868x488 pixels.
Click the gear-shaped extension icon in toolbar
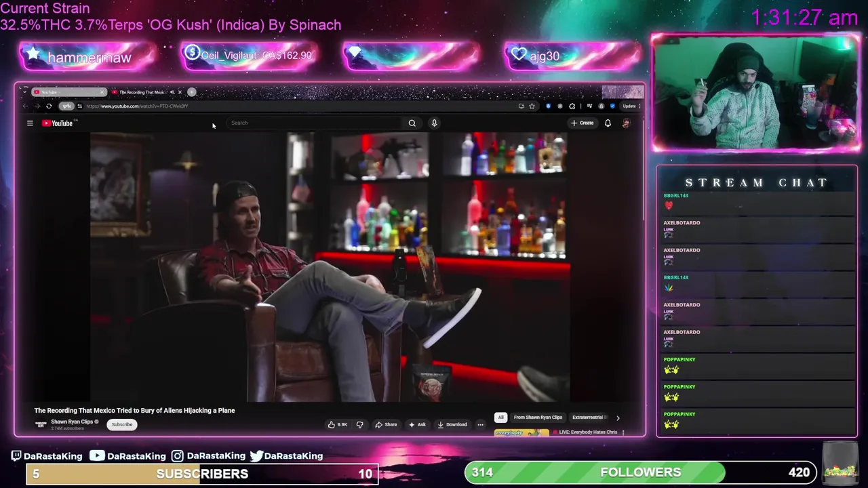[560, 106]
